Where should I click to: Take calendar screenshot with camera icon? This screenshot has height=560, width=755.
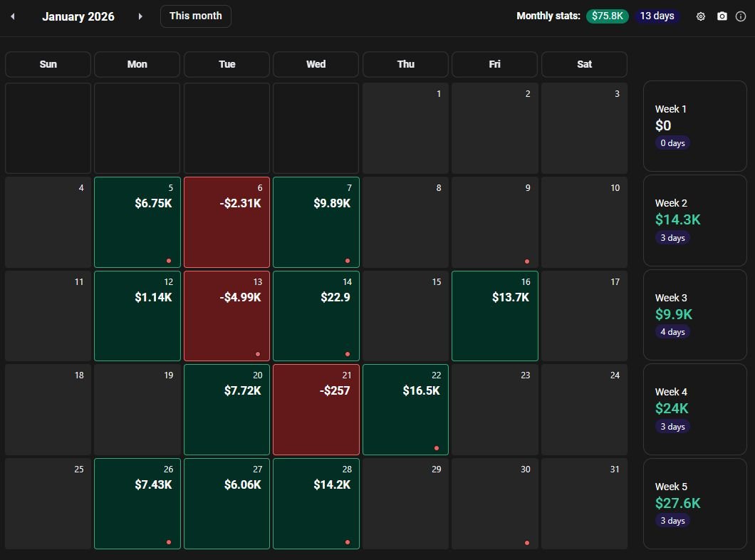coord(722,16)
